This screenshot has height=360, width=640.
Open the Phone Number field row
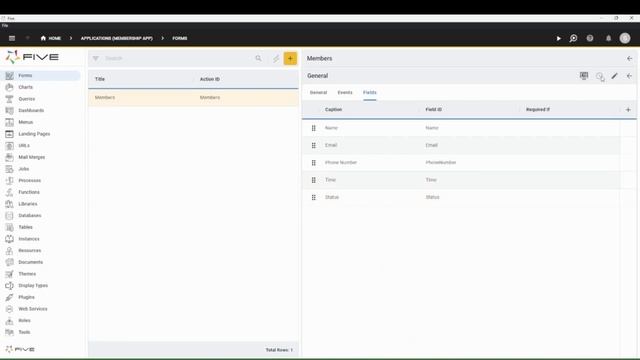(461, 162)
